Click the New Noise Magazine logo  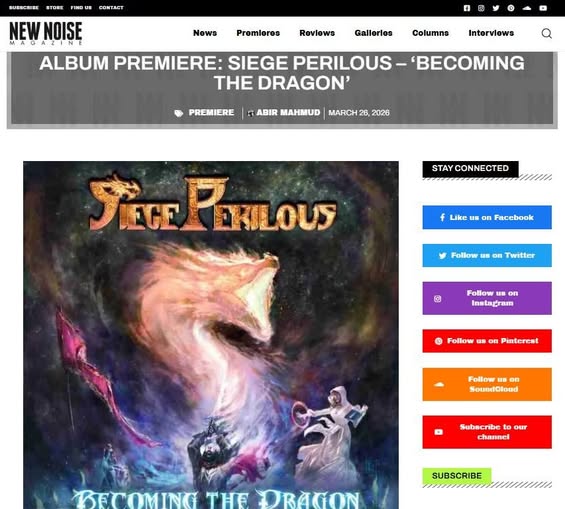(x=46, y=33)
